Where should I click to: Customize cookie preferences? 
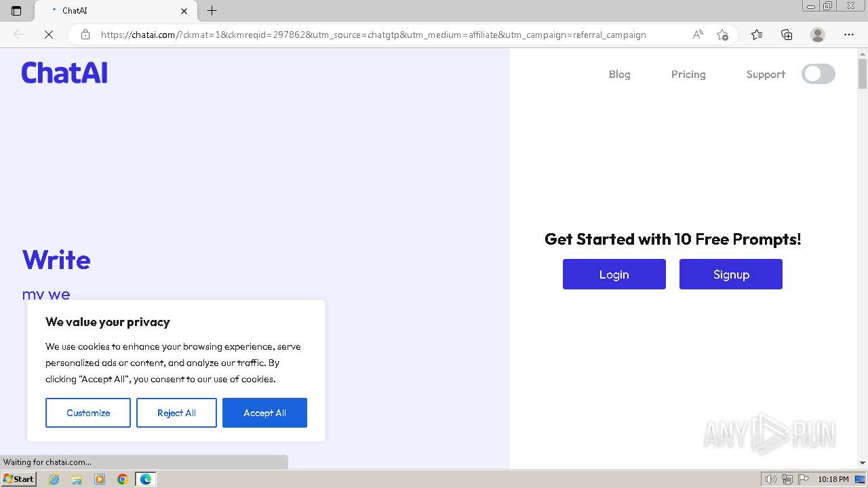(x=88, y=413)
